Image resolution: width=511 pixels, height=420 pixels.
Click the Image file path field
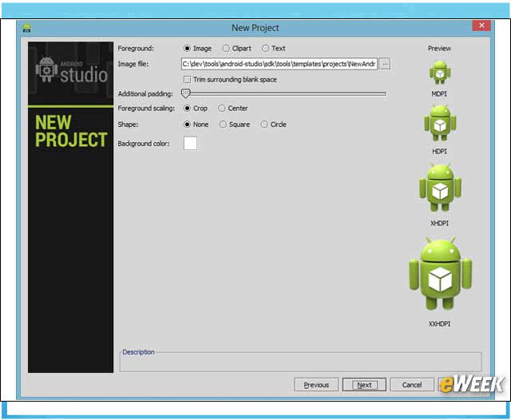(x=279, y=64)
